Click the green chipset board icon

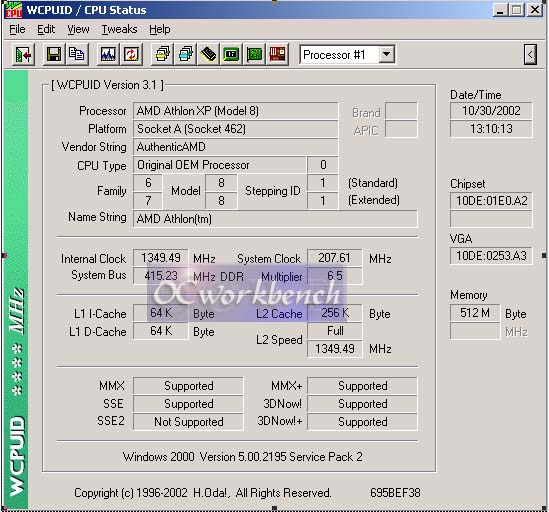point(231,54)
